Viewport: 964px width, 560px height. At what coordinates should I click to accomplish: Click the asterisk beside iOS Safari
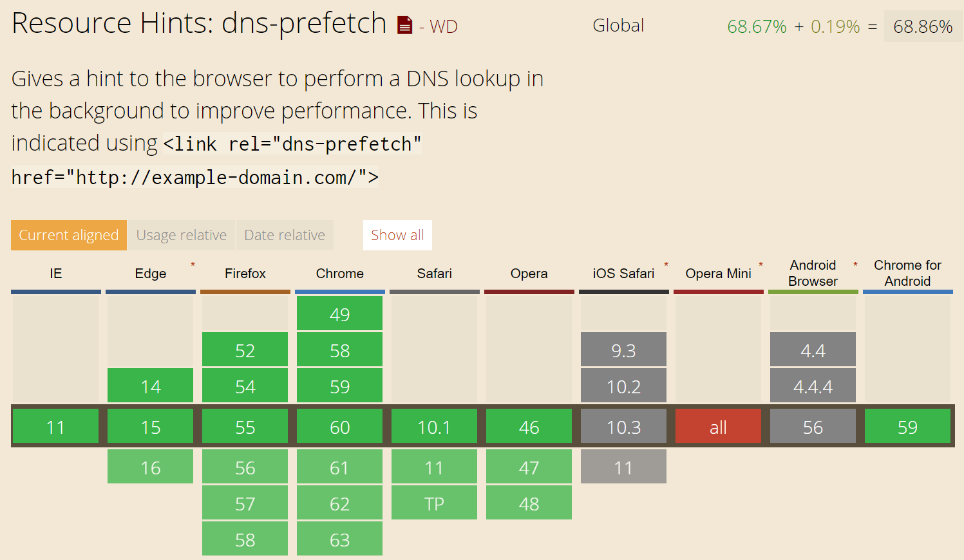(666, 263)
